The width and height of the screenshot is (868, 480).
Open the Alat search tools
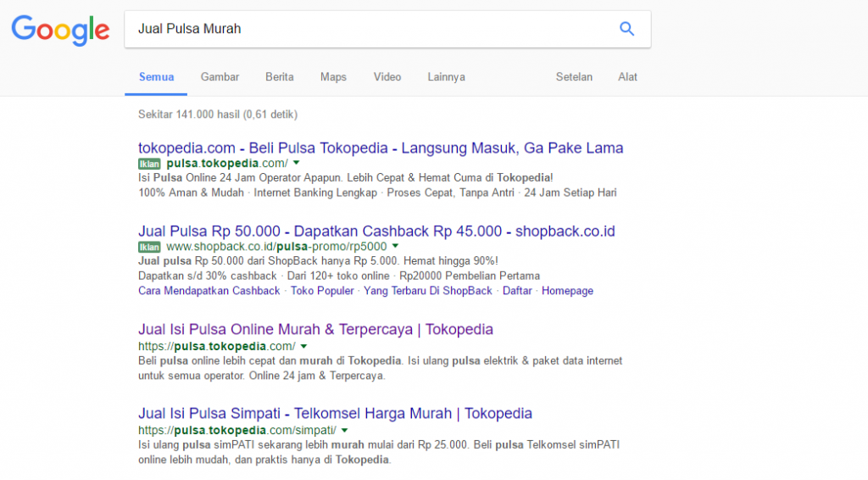[x=627, y=77]
